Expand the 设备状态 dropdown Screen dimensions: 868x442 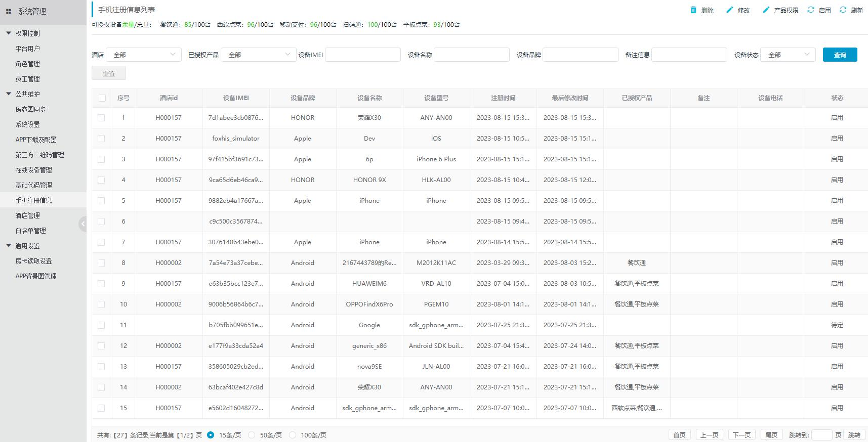click(x=788, y=55)
